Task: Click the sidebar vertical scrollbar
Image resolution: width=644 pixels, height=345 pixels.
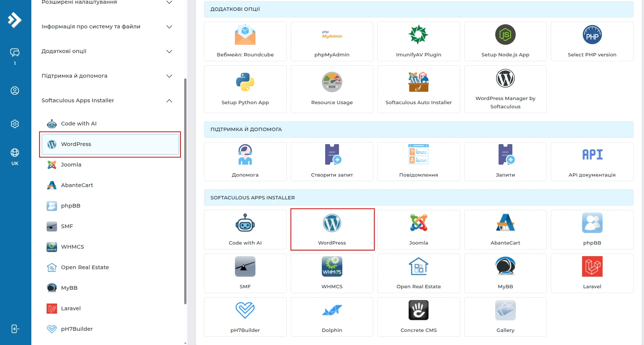Action: (185, 191)
